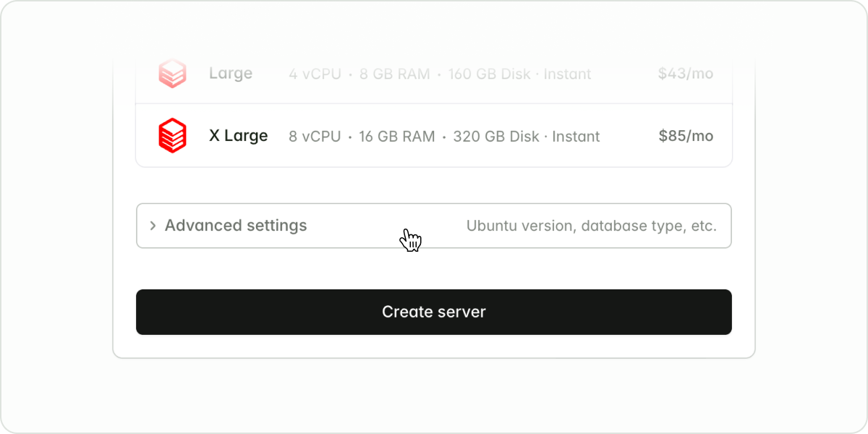Select the Large plan name
Image resolution: width=868 pixels, height=434 pixels.
point(231,74)
